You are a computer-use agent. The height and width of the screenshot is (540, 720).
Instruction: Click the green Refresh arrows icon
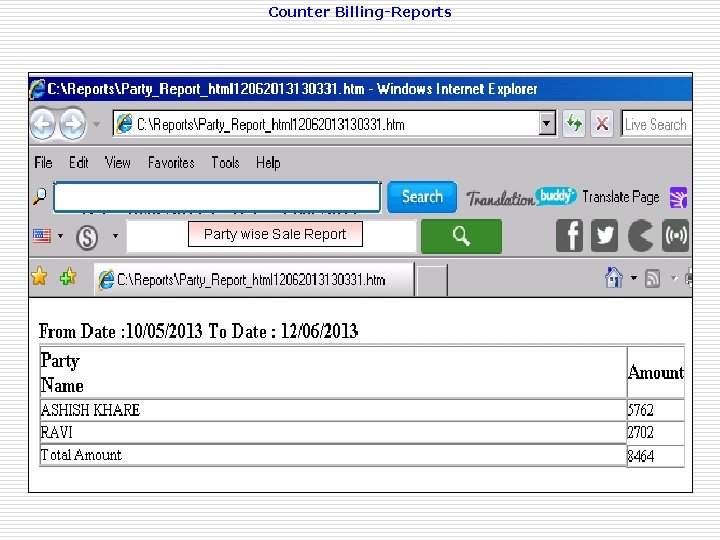click(574, 124)
